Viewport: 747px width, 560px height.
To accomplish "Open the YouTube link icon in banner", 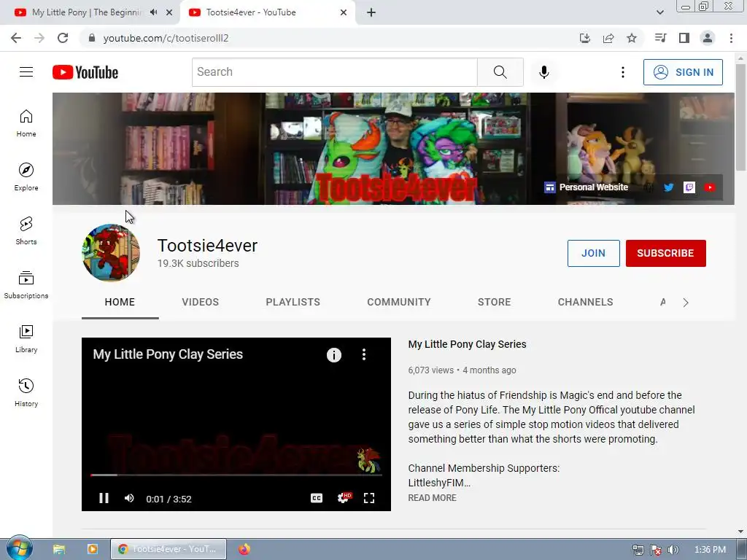I will [710, 187].
